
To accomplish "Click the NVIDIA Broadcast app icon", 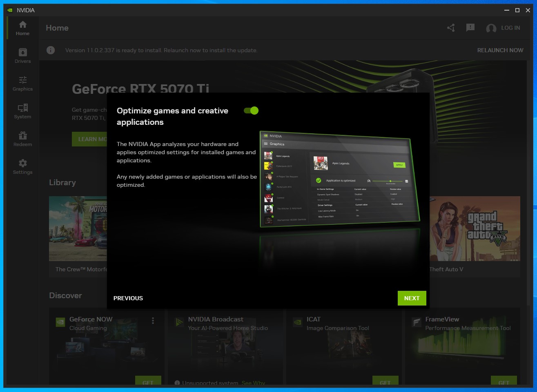I will point(179,322).
